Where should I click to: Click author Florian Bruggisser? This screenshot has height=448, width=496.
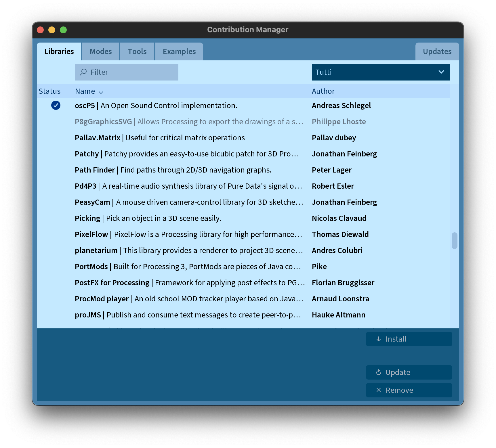click(343, 283)
